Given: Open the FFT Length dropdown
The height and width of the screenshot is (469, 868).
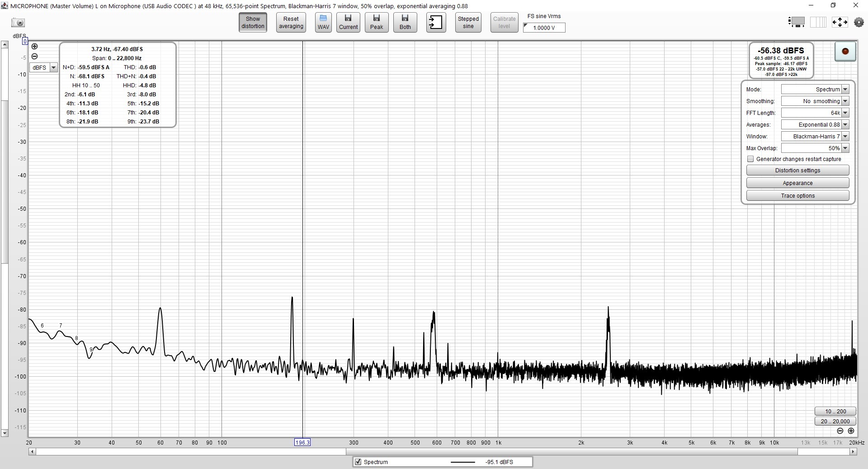Looking at the screenshot, I should tap(815, 113).
